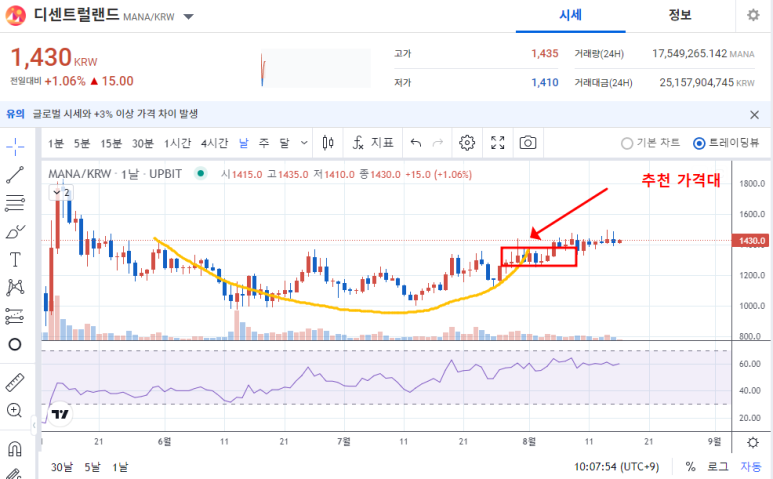Toggle the magnet snap mode
This screenshot has height=479, width=773.
coord(15,449)
